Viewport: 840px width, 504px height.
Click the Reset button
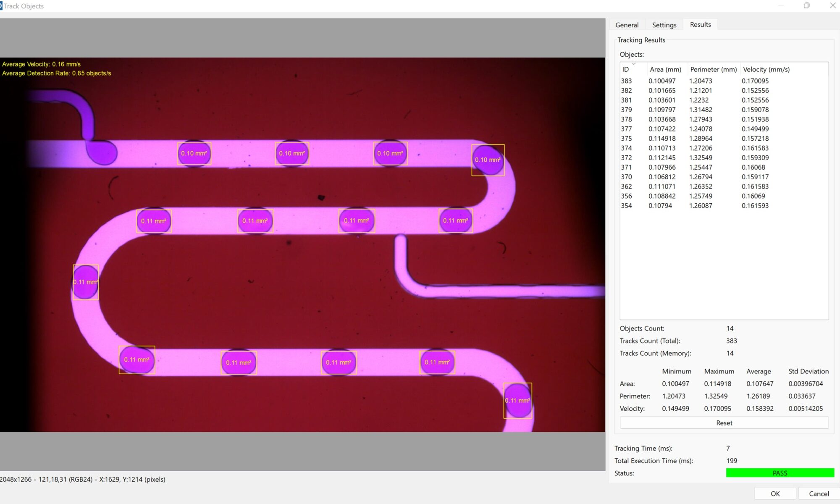724,423
